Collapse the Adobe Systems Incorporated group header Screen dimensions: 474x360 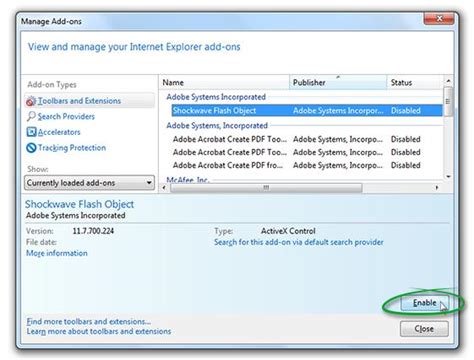216,97
